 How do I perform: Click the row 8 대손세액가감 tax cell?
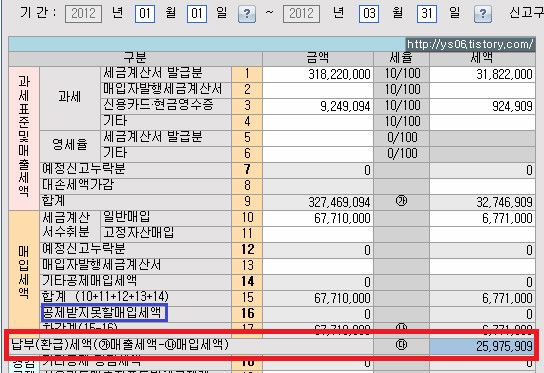pyautogui.click(x=482, y=186)
